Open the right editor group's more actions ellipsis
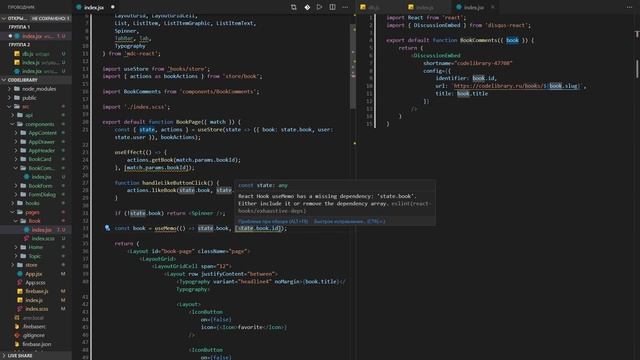Screen dimensions: 640x360 pos(629,7)
